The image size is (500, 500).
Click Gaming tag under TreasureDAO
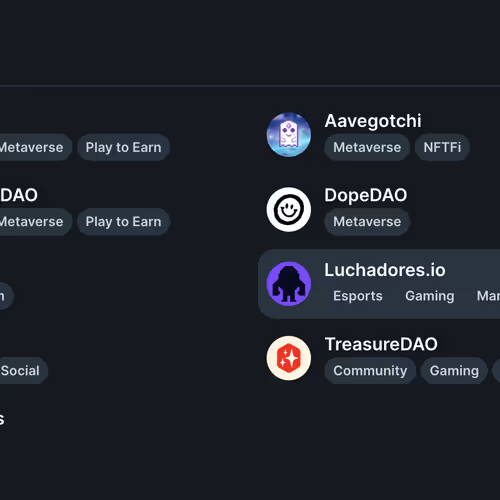(x=454, y=371)
